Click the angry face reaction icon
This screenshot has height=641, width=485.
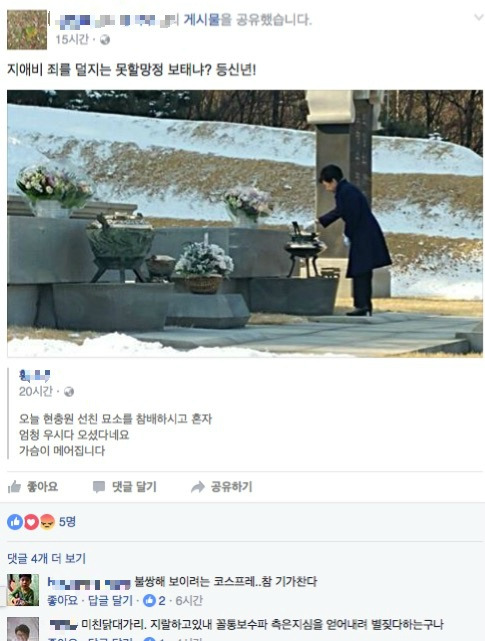coord(47,522)
